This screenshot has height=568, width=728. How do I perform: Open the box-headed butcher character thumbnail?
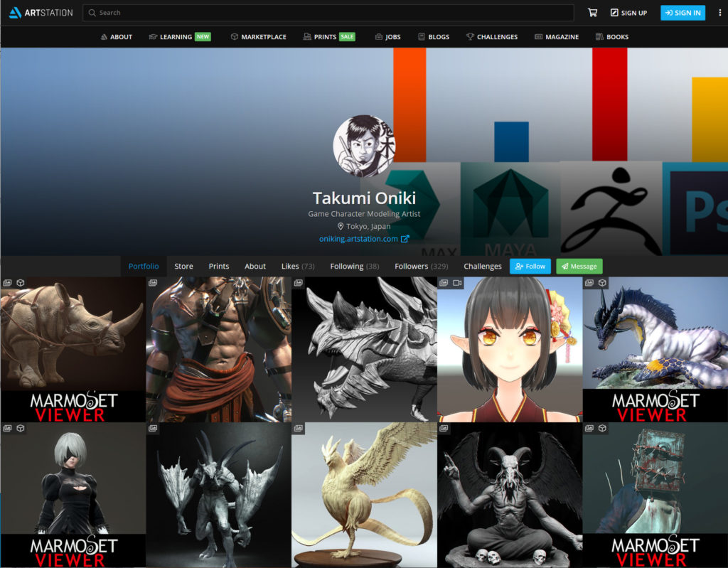click(655, 495)
